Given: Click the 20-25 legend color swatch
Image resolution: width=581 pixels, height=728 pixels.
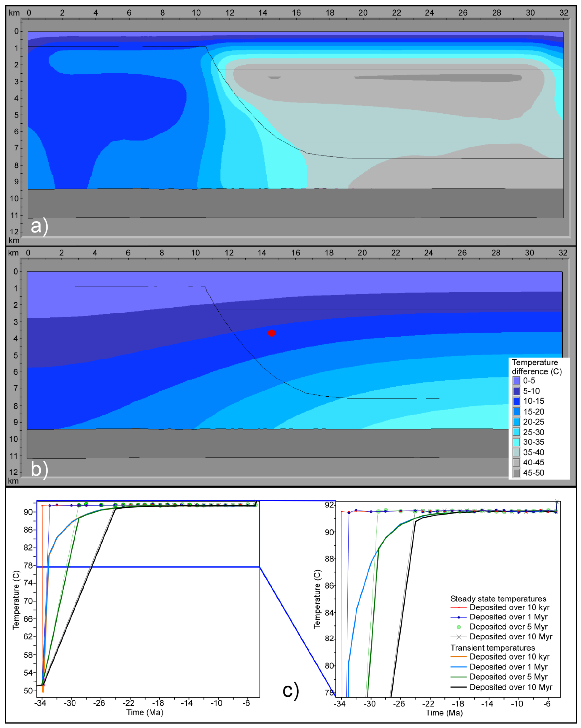Looking at the screenshot, I should click(x=516, y=422).
